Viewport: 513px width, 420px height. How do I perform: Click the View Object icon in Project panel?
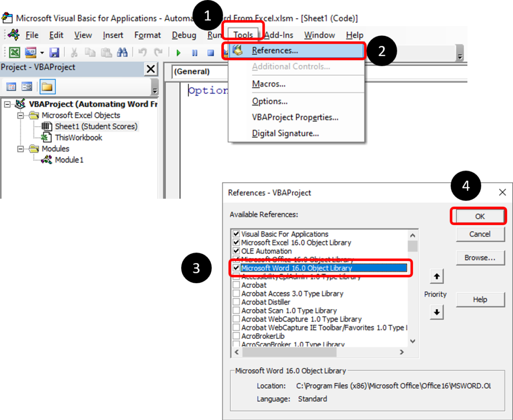[27, 86]
